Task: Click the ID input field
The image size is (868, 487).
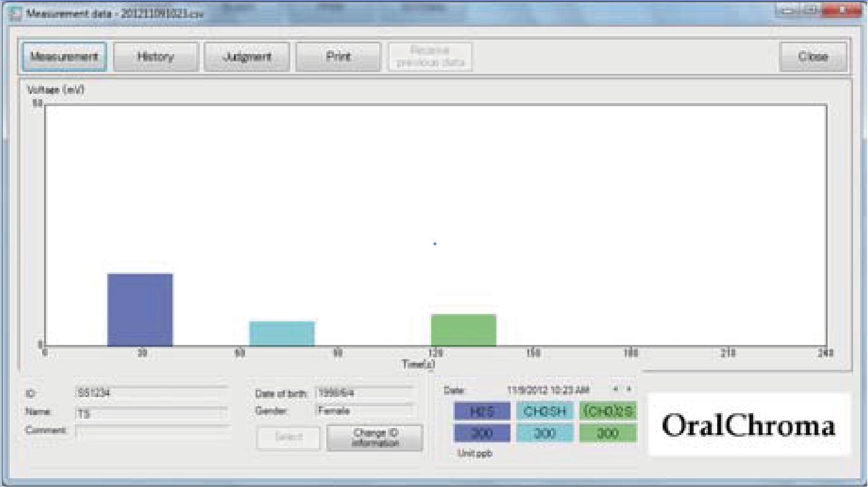Action: pyautogui.click(x=151, y=392)
